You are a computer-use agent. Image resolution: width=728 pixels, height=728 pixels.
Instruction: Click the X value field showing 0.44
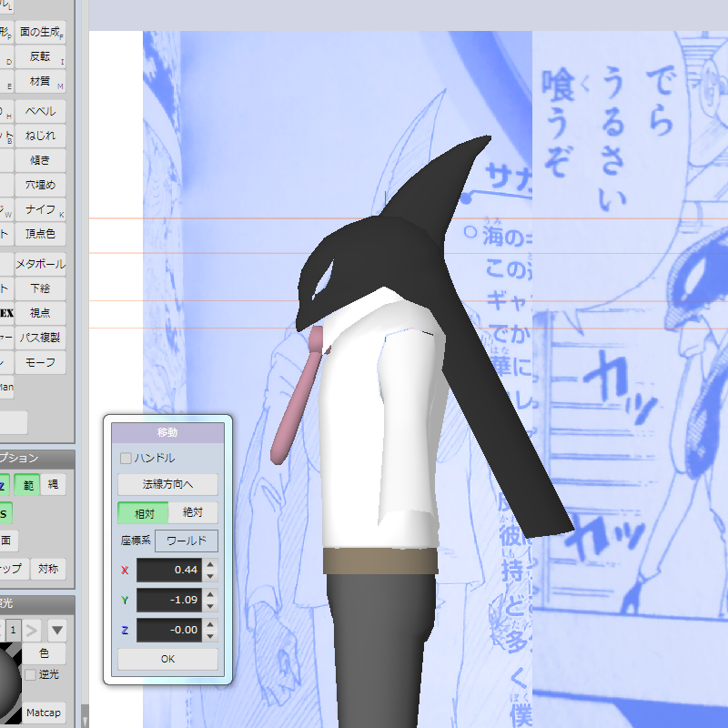click(169, 571)
